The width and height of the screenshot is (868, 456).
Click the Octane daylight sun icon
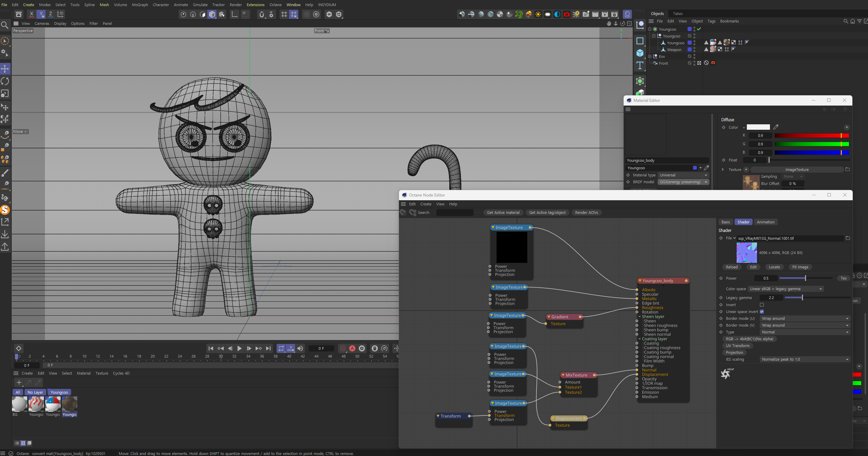[538, 14]
